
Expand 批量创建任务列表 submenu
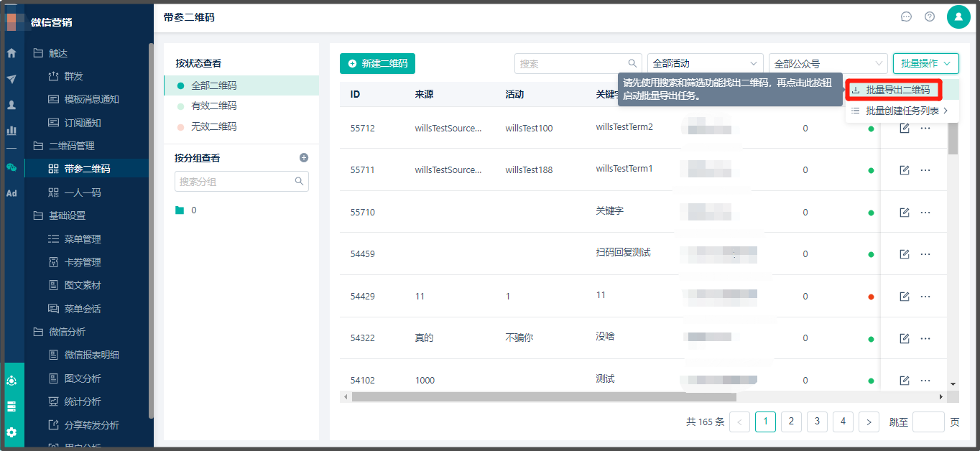(902, 111)
